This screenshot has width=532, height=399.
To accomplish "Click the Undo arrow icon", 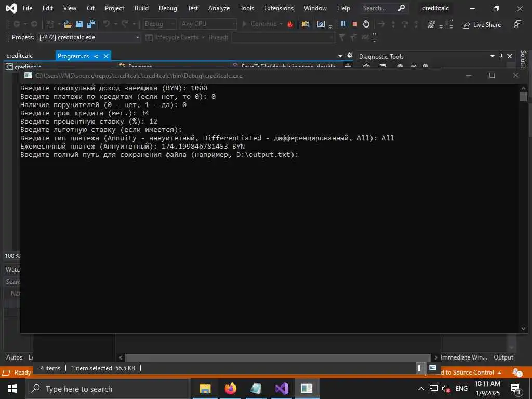I will pyautogui.click(x=107, y=24).
